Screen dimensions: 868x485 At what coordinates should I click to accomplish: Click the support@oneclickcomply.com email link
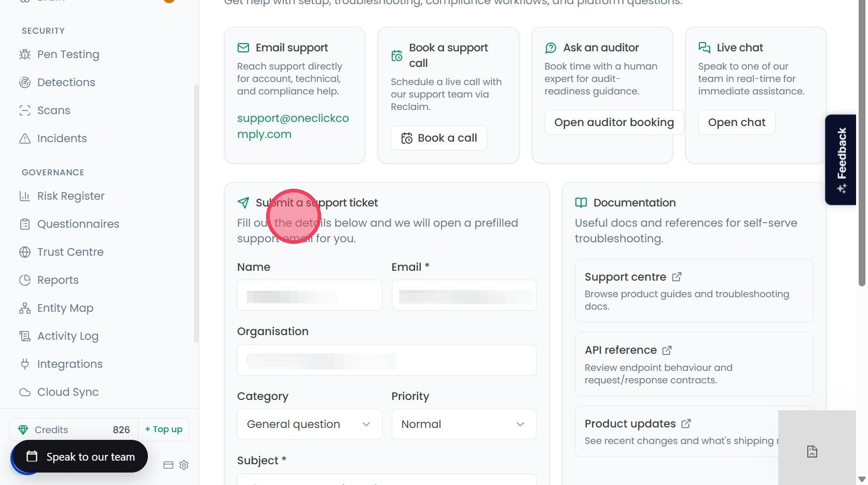pyautogui.click(x=293, y=126)
